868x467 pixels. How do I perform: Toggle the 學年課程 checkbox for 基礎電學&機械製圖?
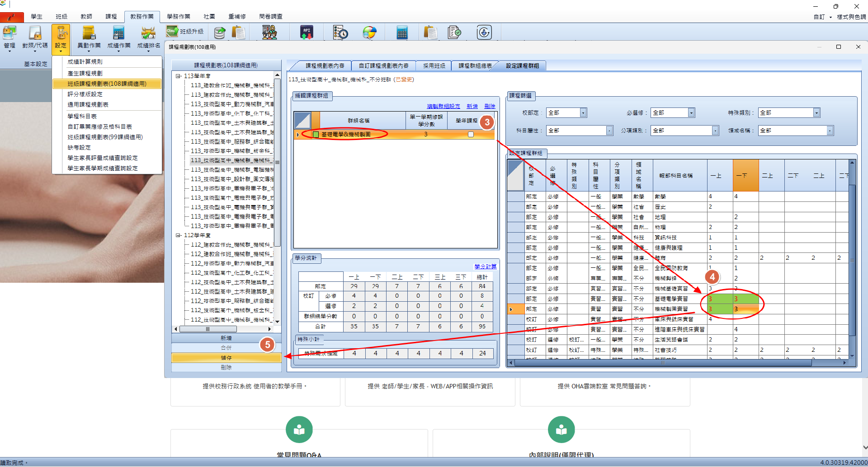471,134
